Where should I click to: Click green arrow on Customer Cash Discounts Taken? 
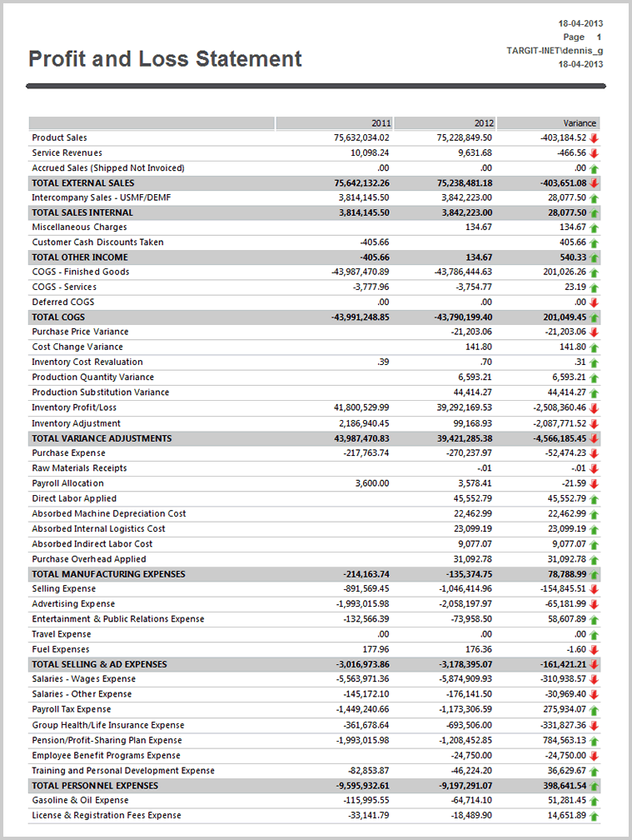point(594,242)
